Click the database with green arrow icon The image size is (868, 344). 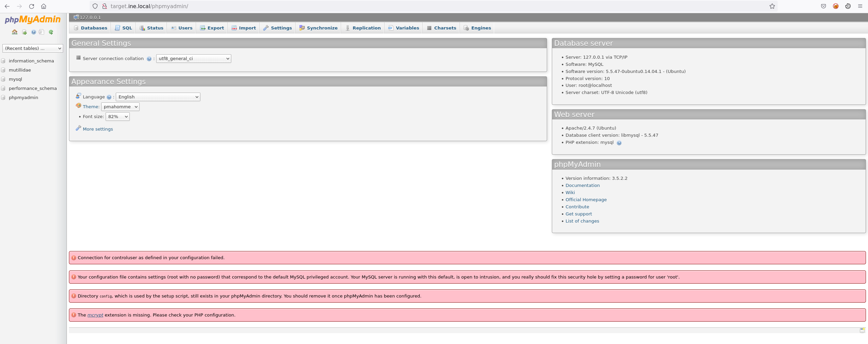click(24, 32)
